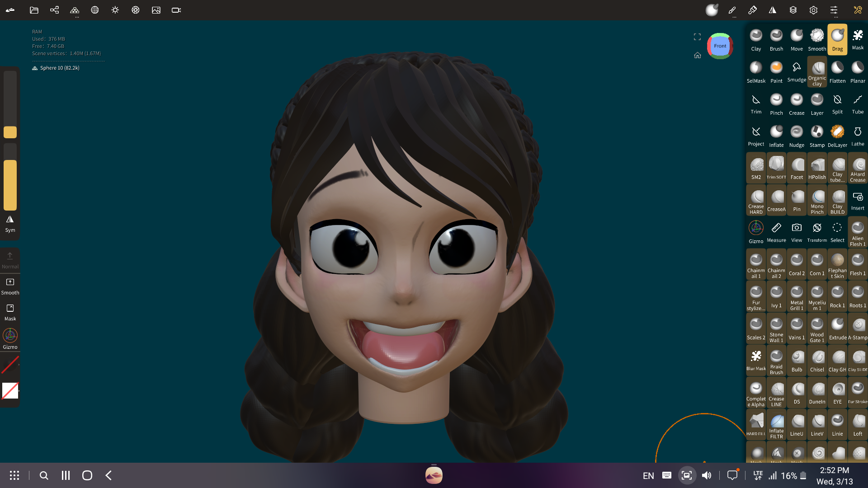The image size is (868, 488).
Task: Open the scene hierarchy menu
Action: tap(54, 10)
